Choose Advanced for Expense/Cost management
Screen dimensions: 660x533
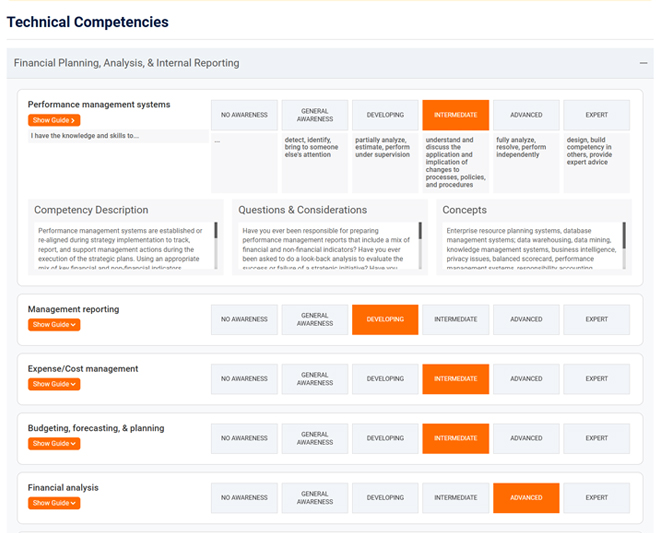pyautogui.click(x=526, y=379)
